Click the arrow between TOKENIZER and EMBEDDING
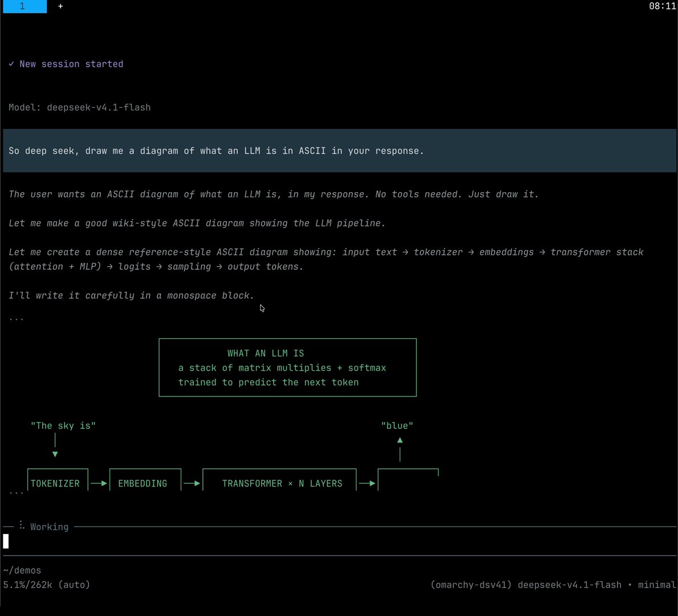The width and height of the screenshot is (678, 616). tap(99, 483)
